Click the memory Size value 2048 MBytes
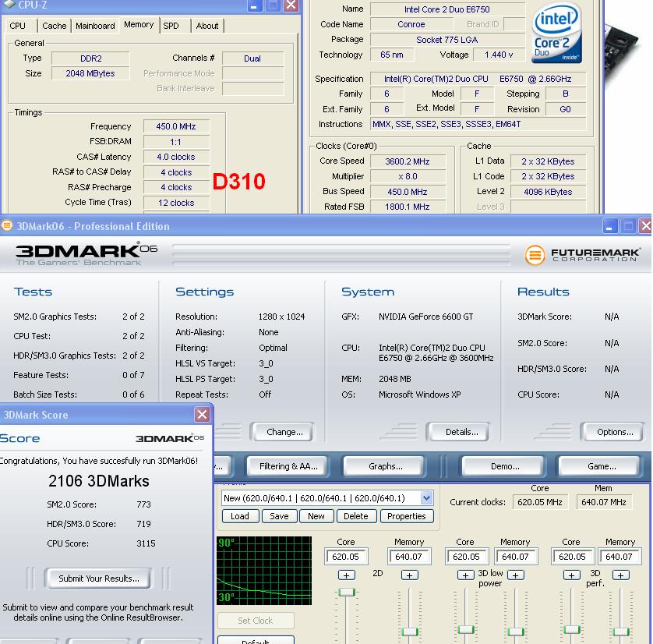 pos(90,73)
